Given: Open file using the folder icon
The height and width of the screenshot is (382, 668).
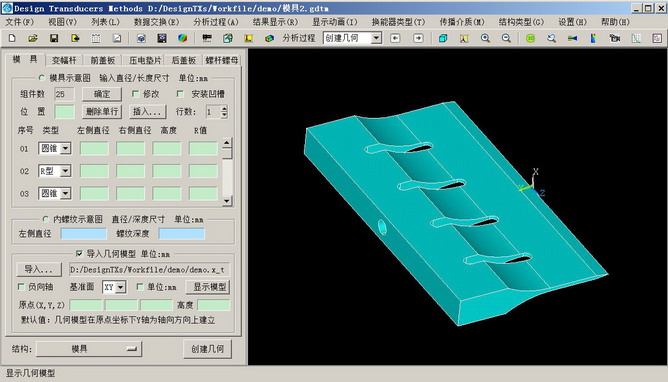Looking at the screenshot, I should click(x=33, y=38).
